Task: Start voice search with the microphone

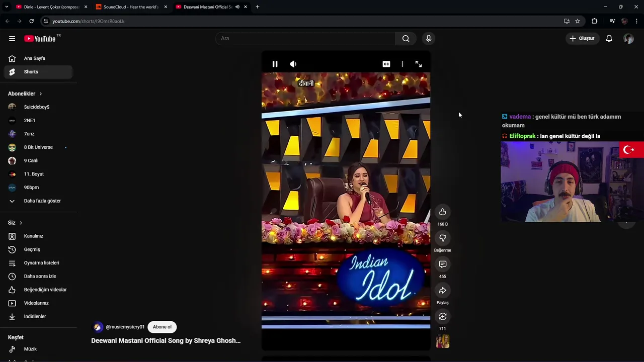Action: [x=429, y=39]
